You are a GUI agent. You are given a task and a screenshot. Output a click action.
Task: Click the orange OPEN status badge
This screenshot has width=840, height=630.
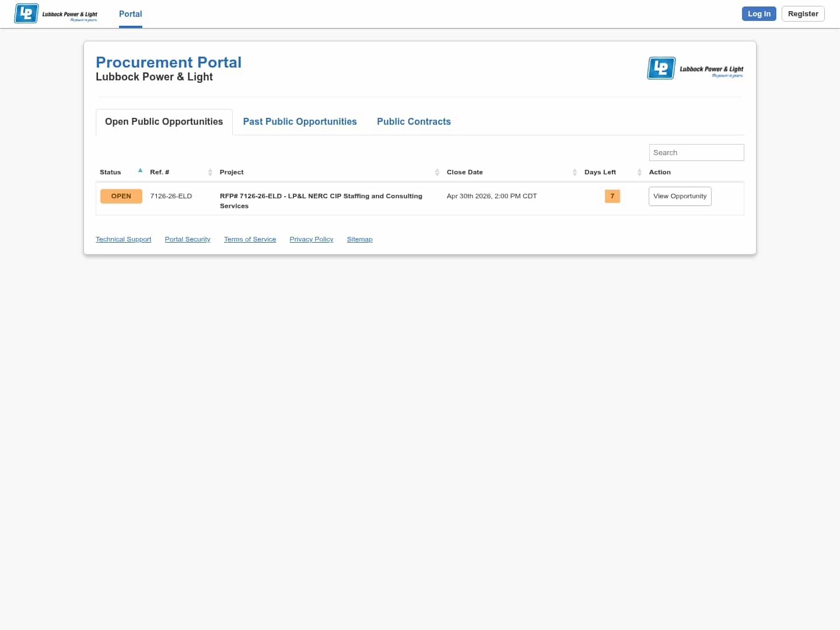[x=121, y=196]
